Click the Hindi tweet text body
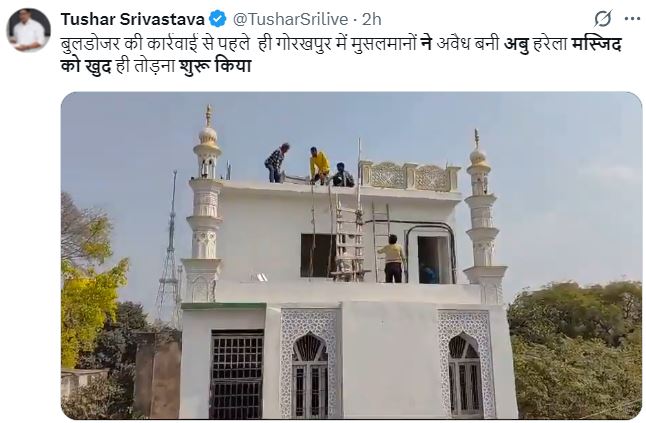The image size is (646, 423). [341, 54]
